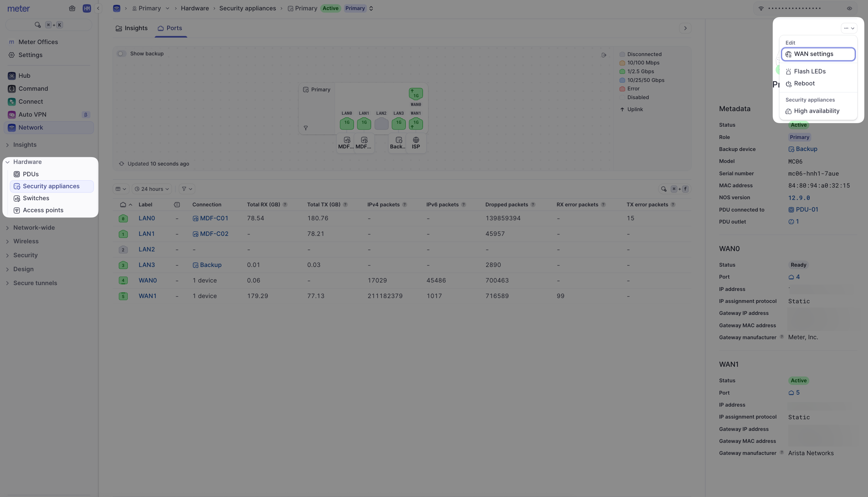Click the WAN0 1G port icon in the diagram

(x=416, y=94)
